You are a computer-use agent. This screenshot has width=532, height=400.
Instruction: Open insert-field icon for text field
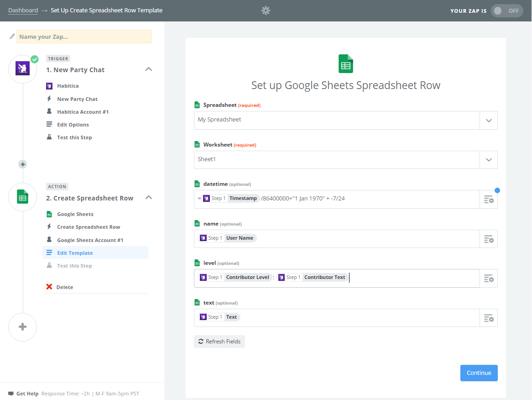tap(489, 318)
